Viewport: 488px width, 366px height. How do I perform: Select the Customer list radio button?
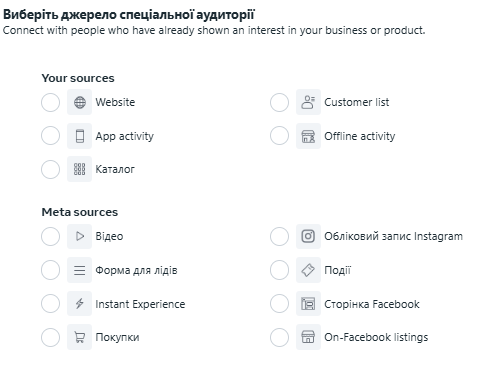(279, 102)
